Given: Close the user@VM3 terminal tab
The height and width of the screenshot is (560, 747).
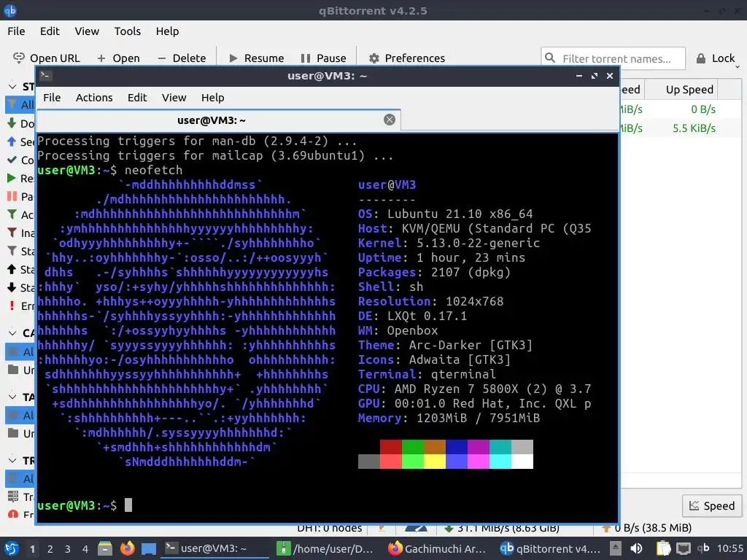Looking at the screenshot, I should (x=390, y=120).
